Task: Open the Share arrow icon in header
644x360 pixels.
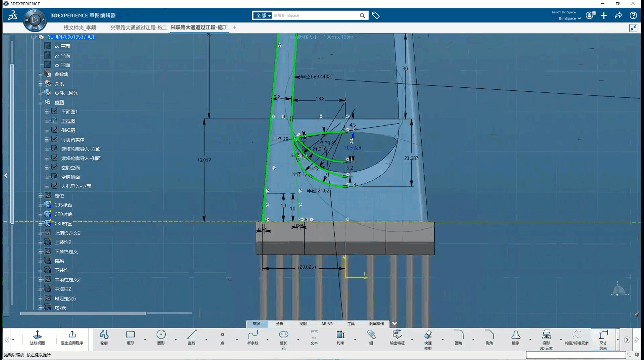Action: pos(618,16)
